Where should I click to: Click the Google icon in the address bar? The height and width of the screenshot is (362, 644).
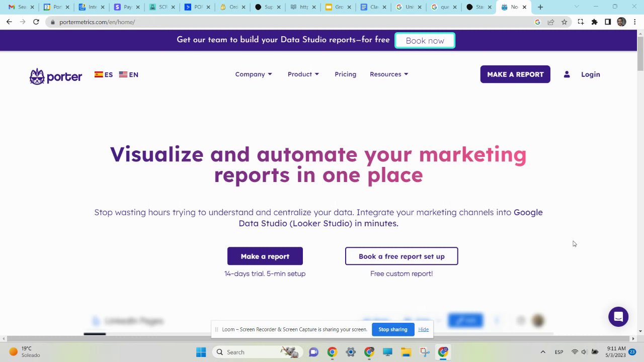(x=537, y=22)
